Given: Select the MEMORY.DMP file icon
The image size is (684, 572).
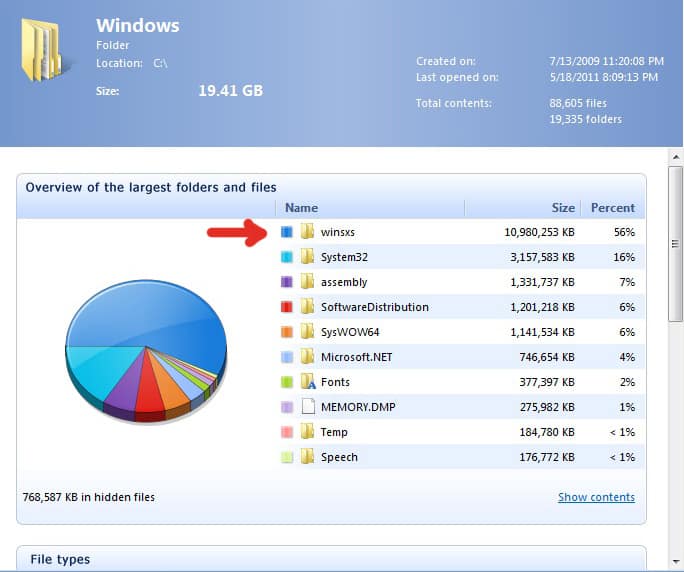Looking at the screenshot, I should click(308, 407).
